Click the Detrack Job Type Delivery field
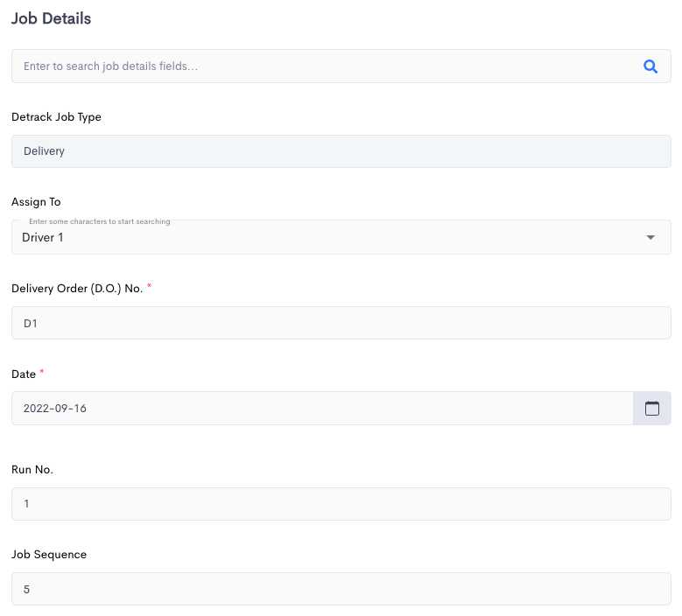682x616 pixels. (341, 151)
